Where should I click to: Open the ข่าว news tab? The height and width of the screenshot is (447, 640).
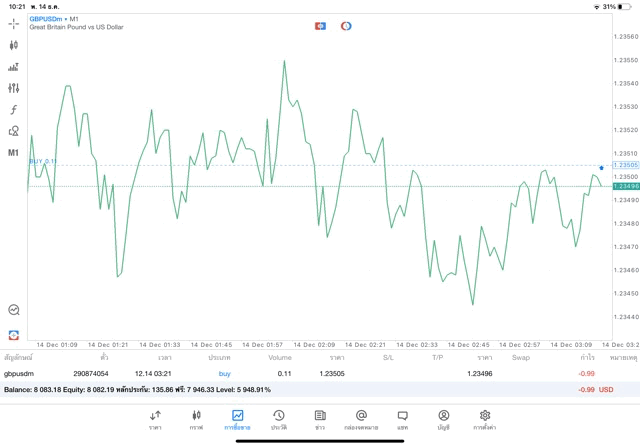click(x=320, y=420)
